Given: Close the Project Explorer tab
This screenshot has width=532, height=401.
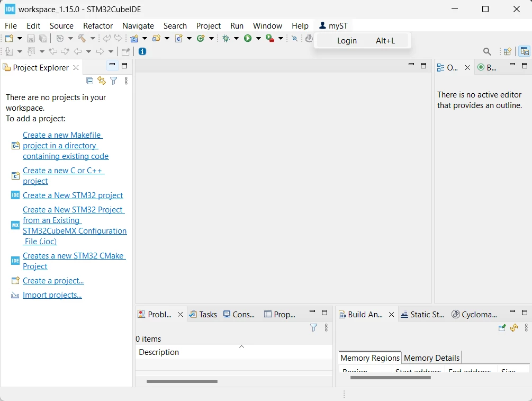Looking at the screenshot, I should point(76,68).
